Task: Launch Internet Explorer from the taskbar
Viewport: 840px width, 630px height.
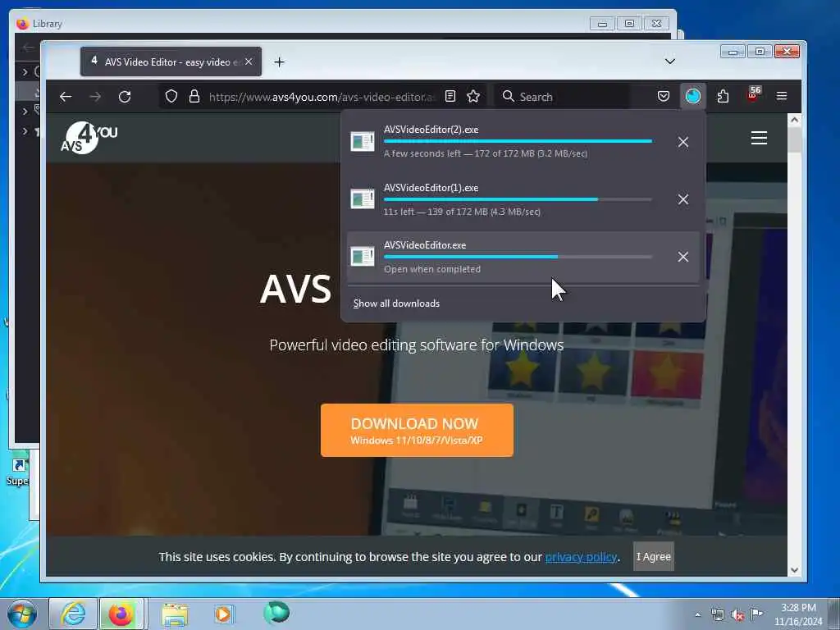Action: pos(73,614)
